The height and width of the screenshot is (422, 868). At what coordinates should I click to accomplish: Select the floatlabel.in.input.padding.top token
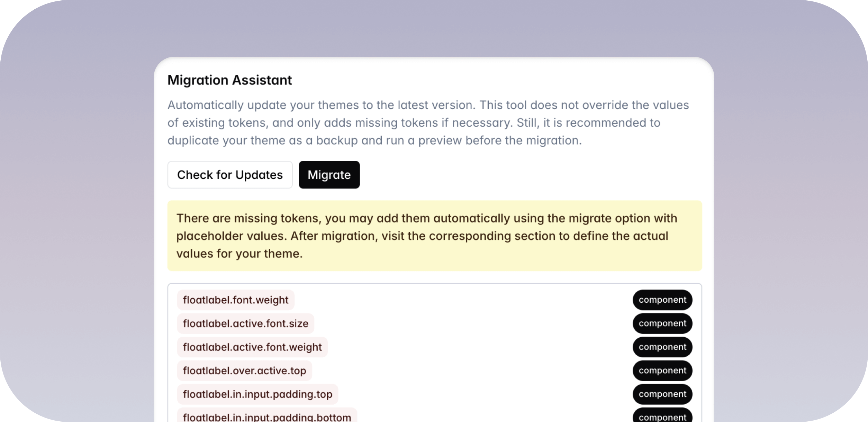pyautogui.click(x=257, y=394)
